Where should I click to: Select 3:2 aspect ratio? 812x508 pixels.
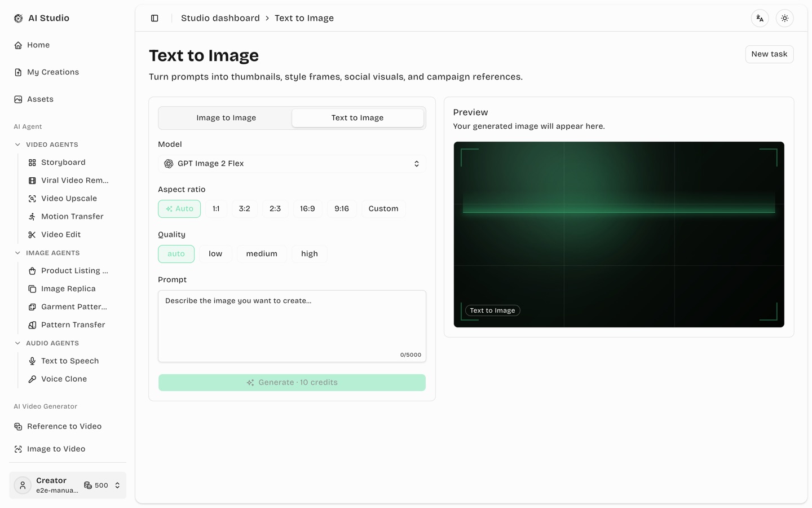click(x=244, y=209)
